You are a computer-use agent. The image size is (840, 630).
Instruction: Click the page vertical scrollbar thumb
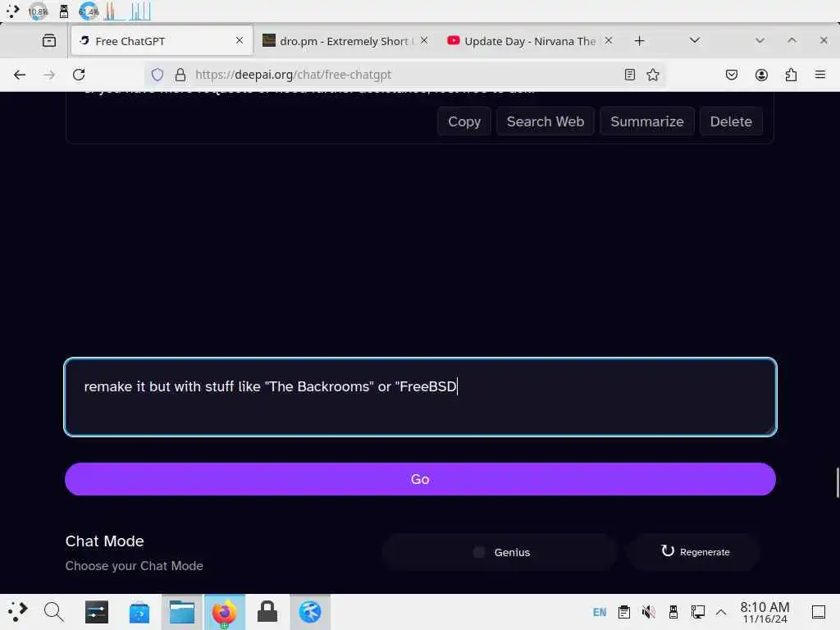click(838, 482)
